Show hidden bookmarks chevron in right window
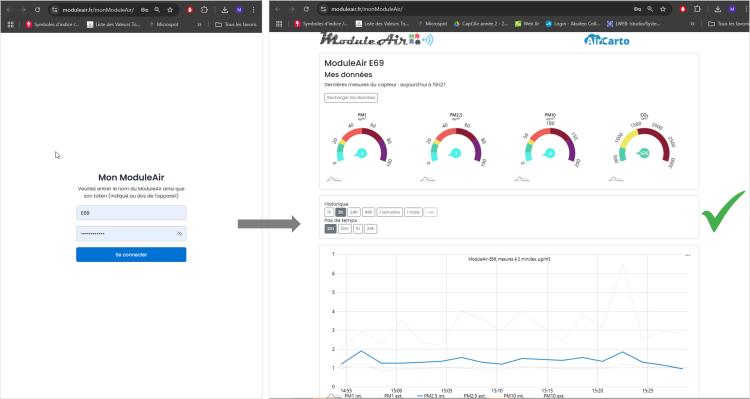This screenshot has height=399, width=750. [692, 23]
